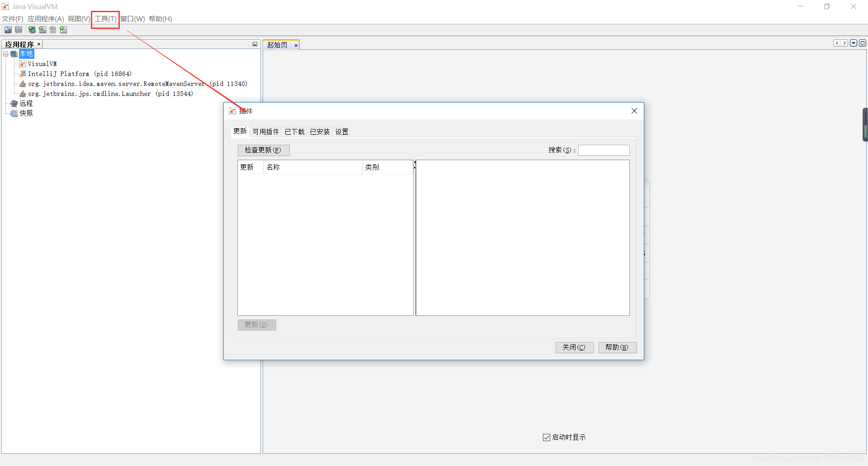This screenshot has height=466, width=868.
Task: Click the Add Remote Host toolbar icon
Action: (32, 30)
